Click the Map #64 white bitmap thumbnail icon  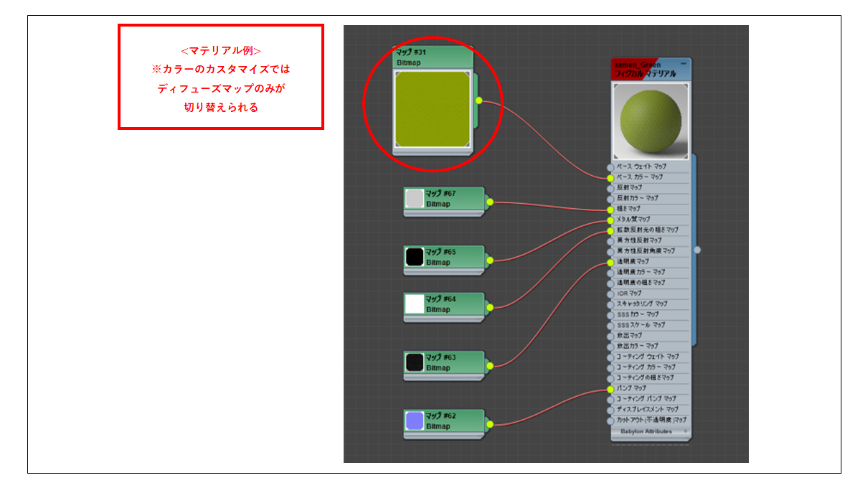coord(415,304)
